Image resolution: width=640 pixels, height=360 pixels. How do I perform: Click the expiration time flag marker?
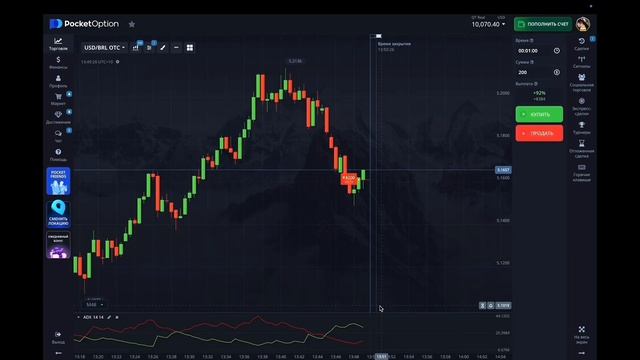point(378,36)
